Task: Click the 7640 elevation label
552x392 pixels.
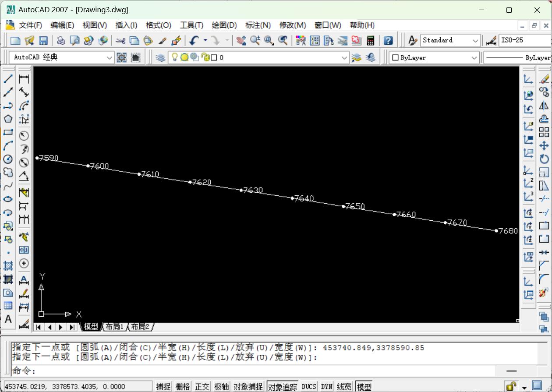Action: [x=304, y=198]
